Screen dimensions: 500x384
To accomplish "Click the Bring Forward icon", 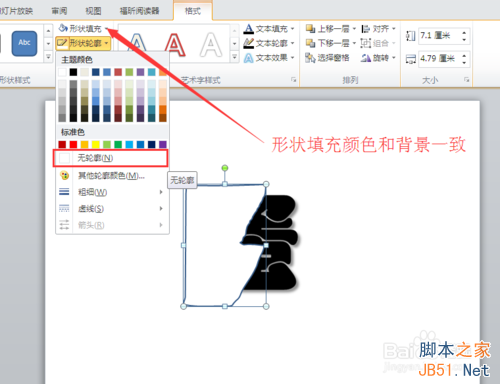I will (x=311, y=29).
